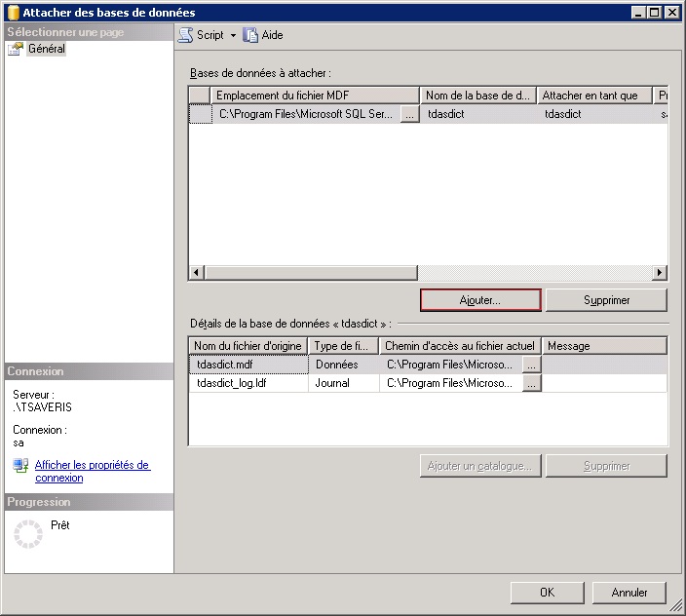
Task: Maximize the Attacher des bases de données window
Action: 655,13
